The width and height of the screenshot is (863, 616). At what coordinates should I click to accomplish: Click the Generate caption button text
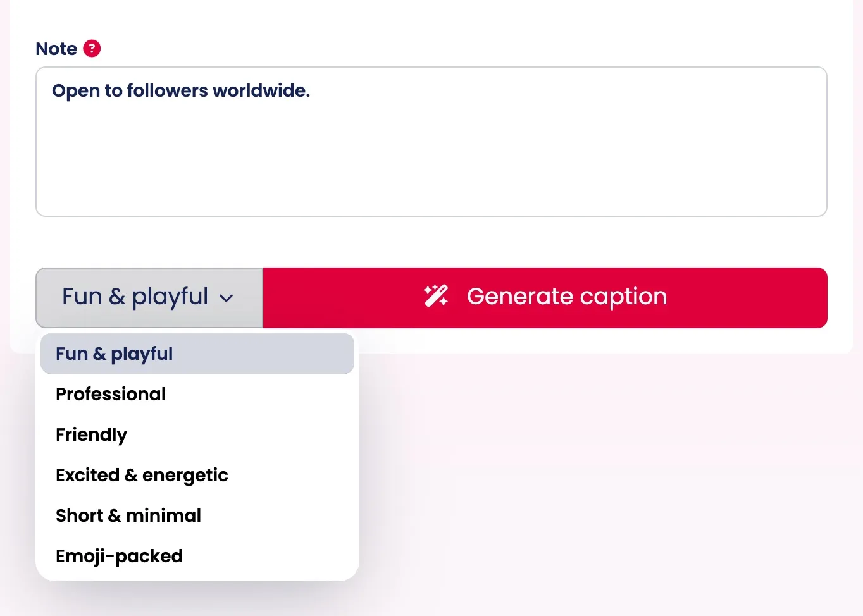tap(567, 297)
